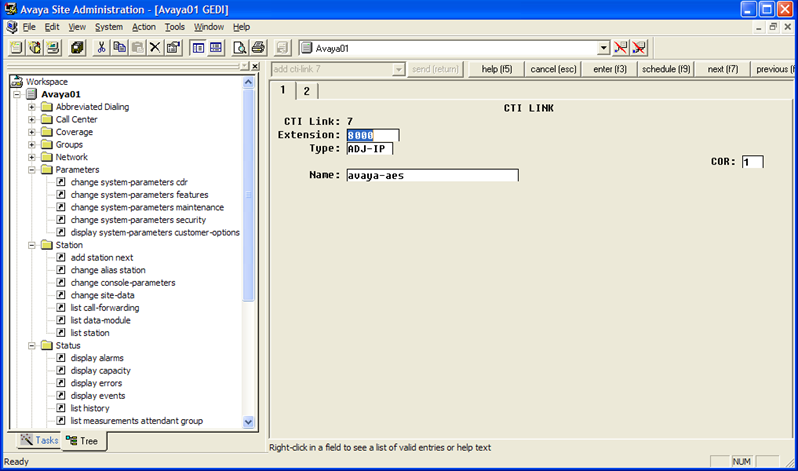Switch to page tab 2
This screenshot has height=471, width=798.
pyautogui.click(x=306, y=91)
